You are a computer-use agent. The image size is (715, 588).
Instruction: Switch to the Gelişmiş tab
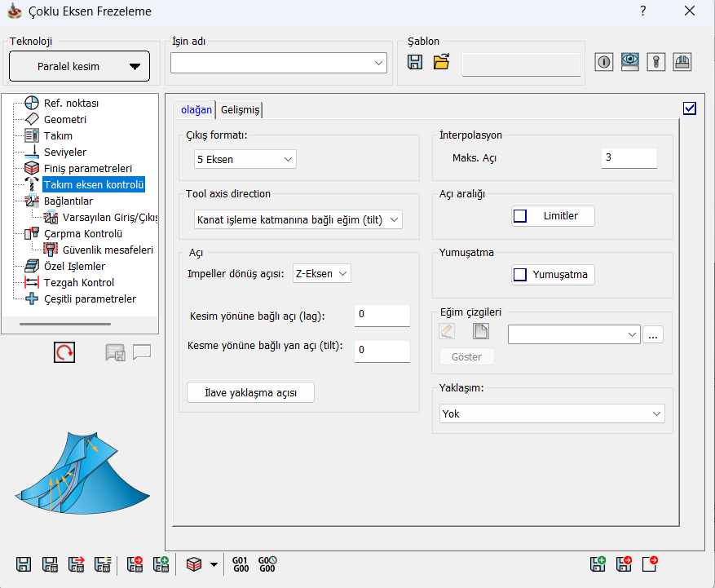(240, 110)
